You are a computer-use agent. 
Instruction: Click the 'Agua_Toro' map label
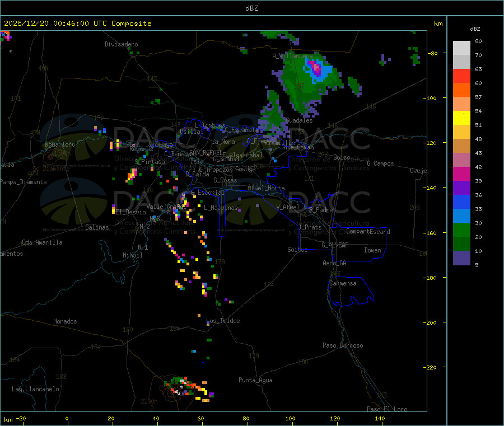coord(60,144)
